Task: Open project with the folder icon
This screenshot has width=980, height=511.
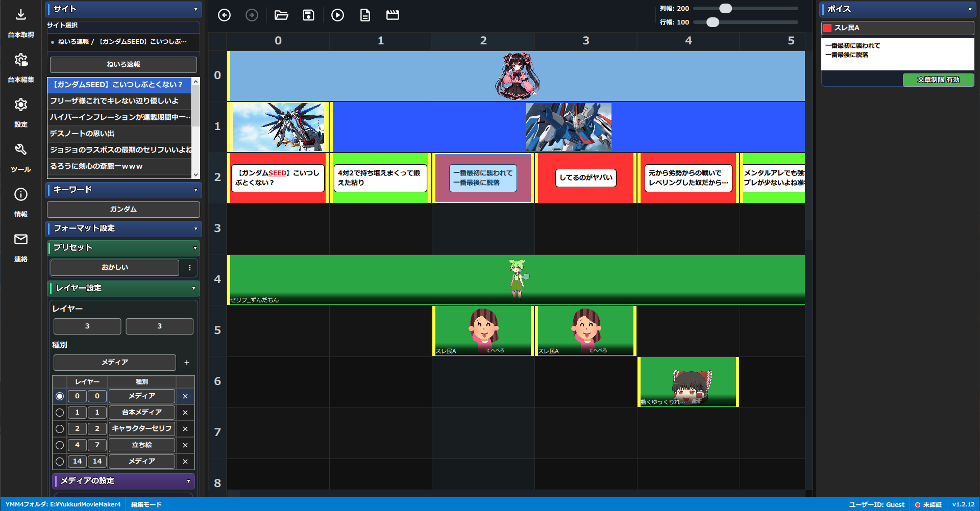Action: point(281,15)
